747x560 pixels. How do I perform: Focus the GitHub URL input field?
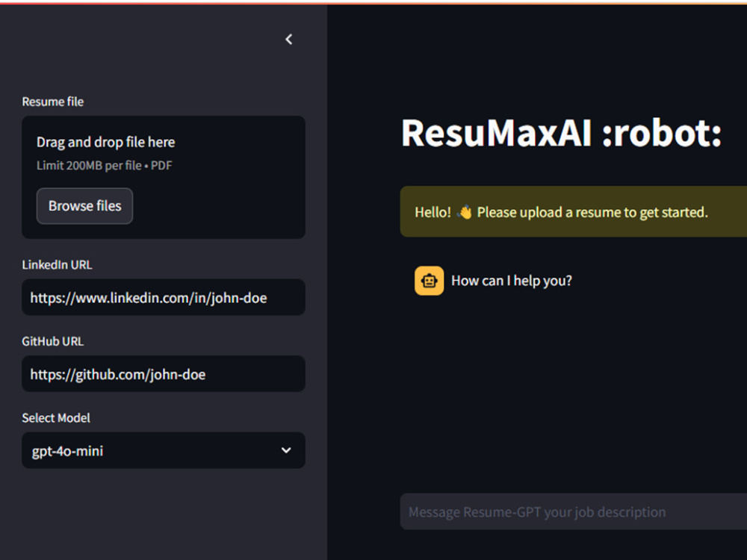pos(164,374)
